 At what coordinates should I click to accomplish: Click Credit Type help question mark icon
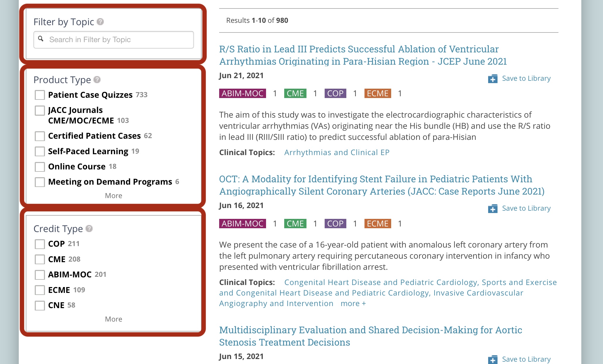(x=89, y=229)
